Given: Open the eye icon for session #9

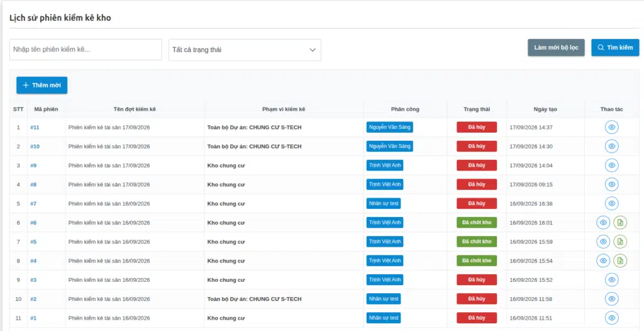Looking at the screenshot, I should (x=611, y=165).
